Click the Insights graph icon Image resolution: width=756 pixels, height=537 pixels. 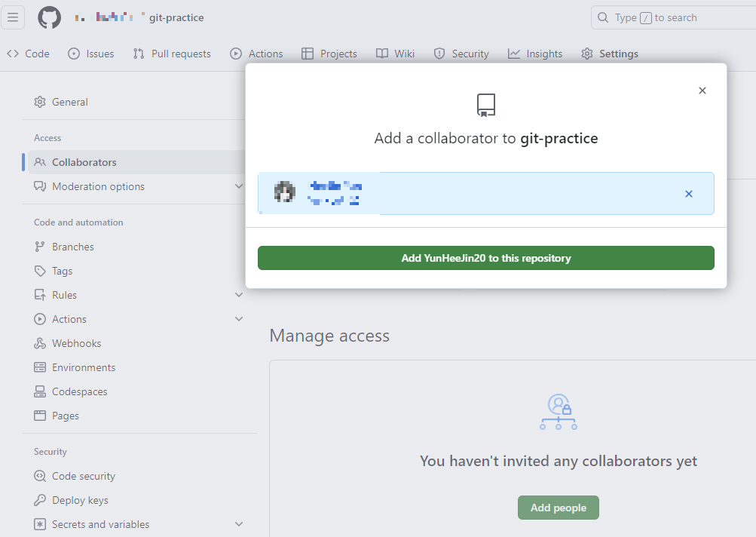pyautogui.click(x=514, y=54)
